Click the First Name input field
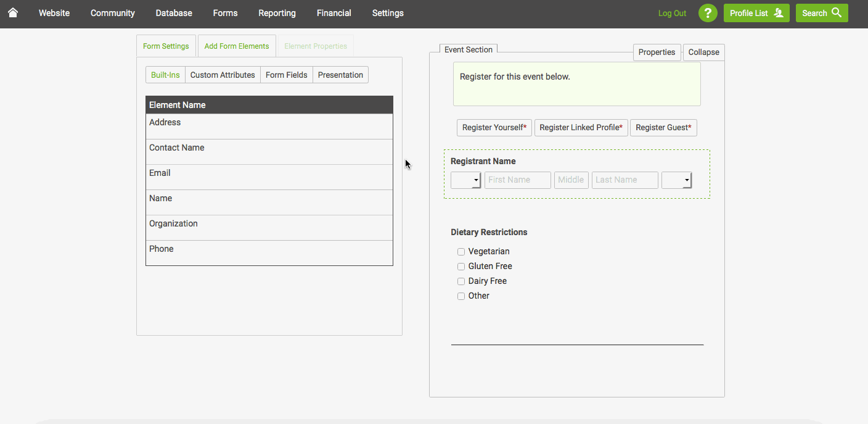This screenshot has height=424, width=868. pos(518,180)
